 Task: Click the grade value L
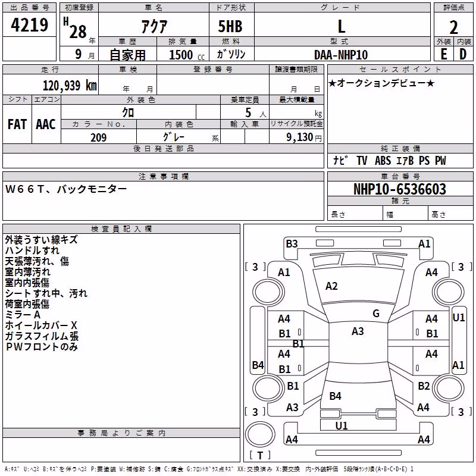click(342, 26)
